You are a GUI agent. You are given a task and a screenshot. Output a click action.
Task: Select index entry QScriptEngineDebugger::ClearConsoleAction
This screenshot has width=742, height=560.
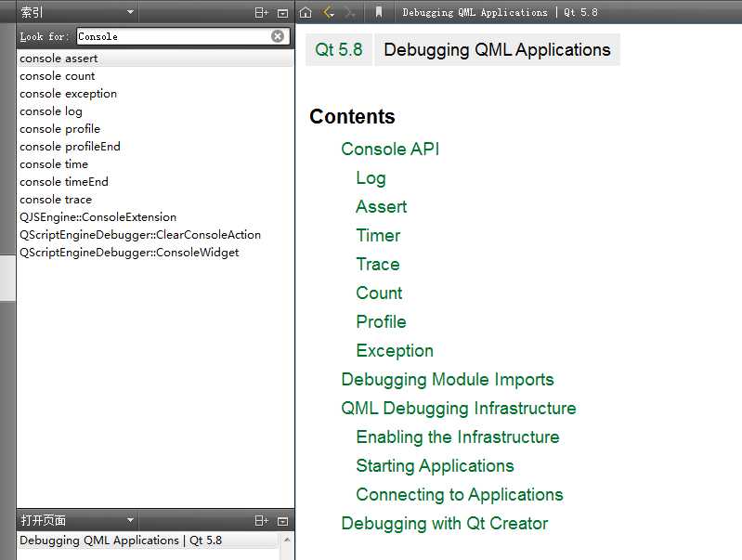tap(155, 235)
